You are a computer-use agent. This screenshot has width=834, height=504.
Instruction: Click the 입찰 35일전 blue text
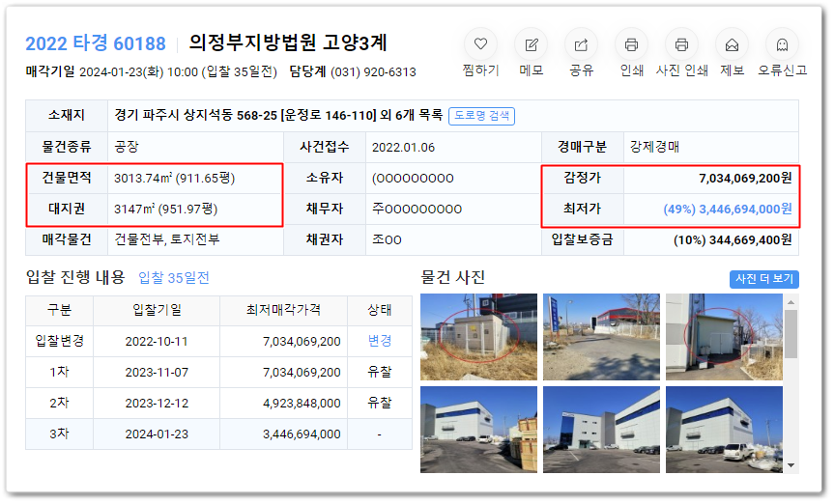[174, 277]
